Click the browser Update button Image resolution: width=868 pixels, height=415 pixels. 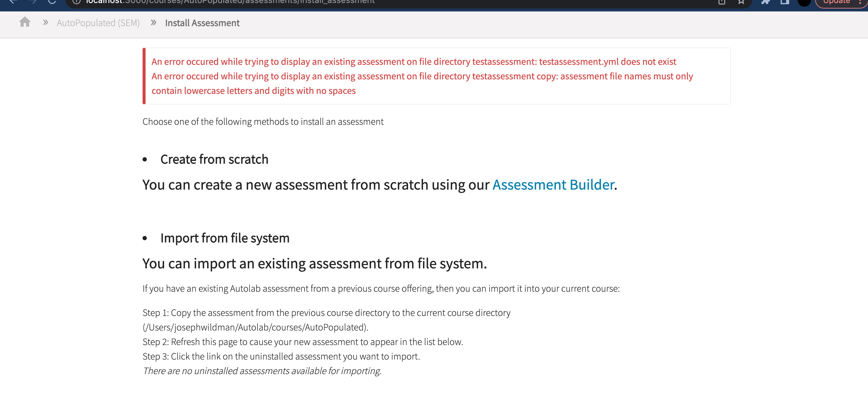point(836,2)
